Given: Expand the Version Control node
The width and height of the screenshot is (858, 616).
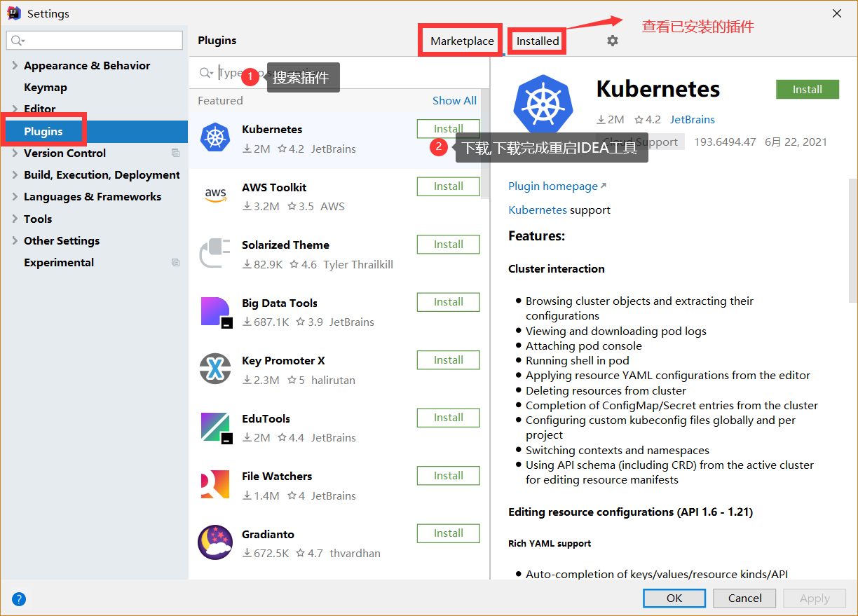Looking at the screenshot, I should (x=15, y=153).
